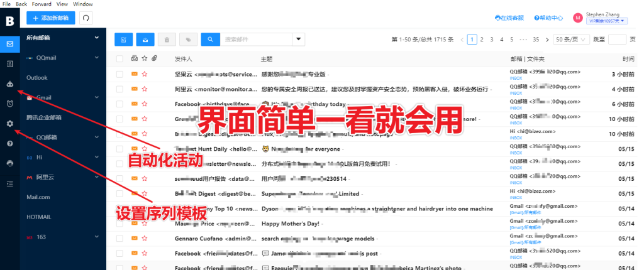Open the Window menu
The image size is (644, 270).
83,4
